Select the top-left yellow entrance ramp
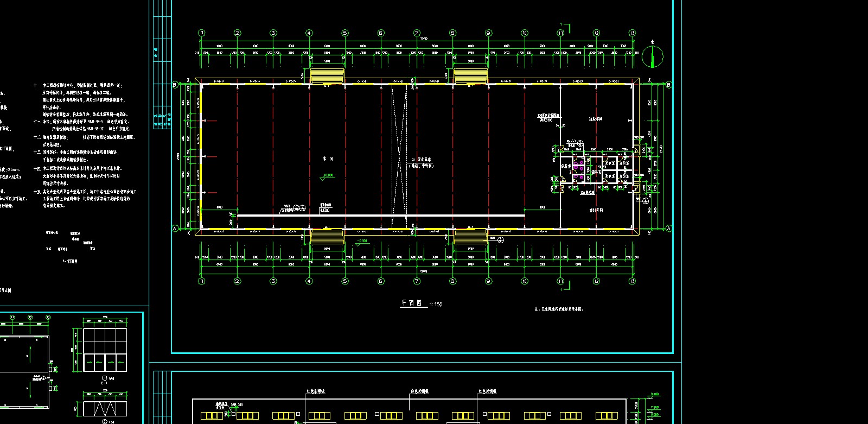The height and width of the screenshot is (424, 868). [327, 75]
